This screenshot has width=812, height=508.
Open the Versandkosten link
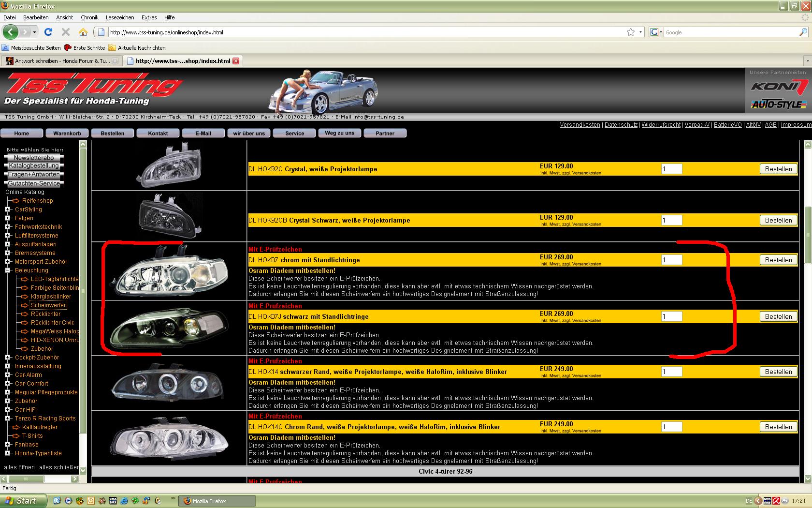coord(580,125)
